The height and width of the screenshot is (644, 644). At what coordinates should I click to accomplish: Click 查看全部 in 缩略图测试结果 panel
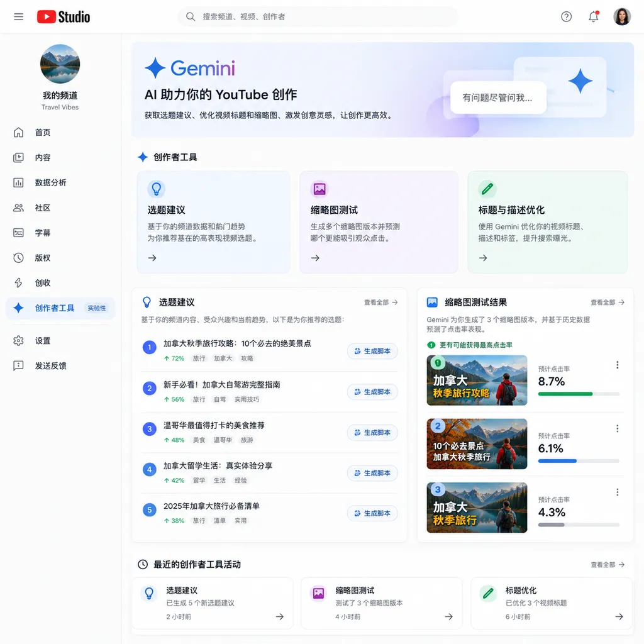coord(608,303)
